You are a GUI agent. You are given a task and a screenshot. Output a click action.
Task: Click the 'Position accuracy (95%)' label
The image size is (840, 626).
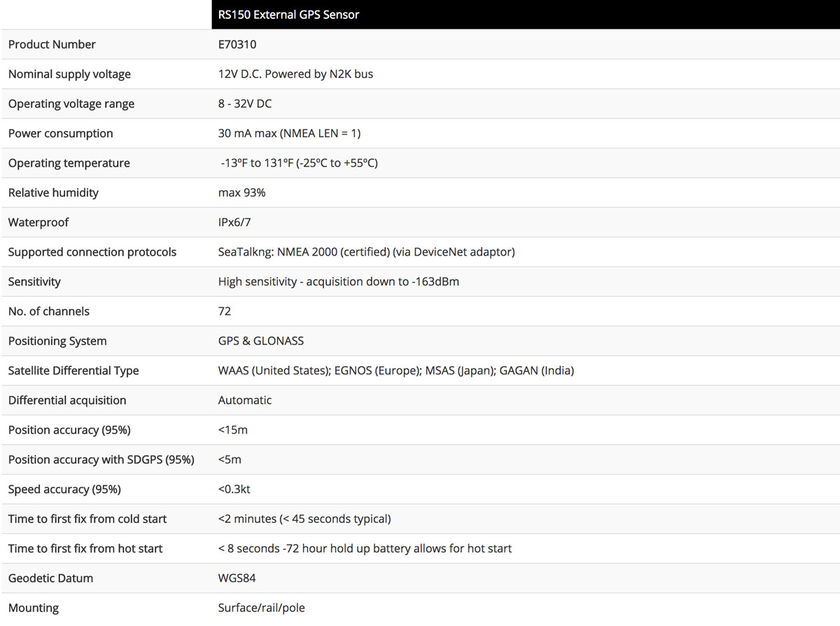pos(69,430)
